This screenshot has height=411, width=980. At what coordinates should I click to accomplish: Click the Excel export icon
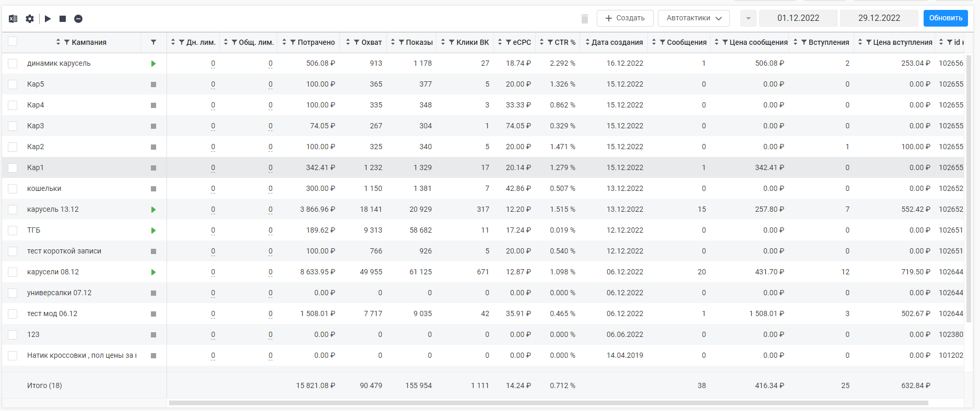tap(13, 19)
